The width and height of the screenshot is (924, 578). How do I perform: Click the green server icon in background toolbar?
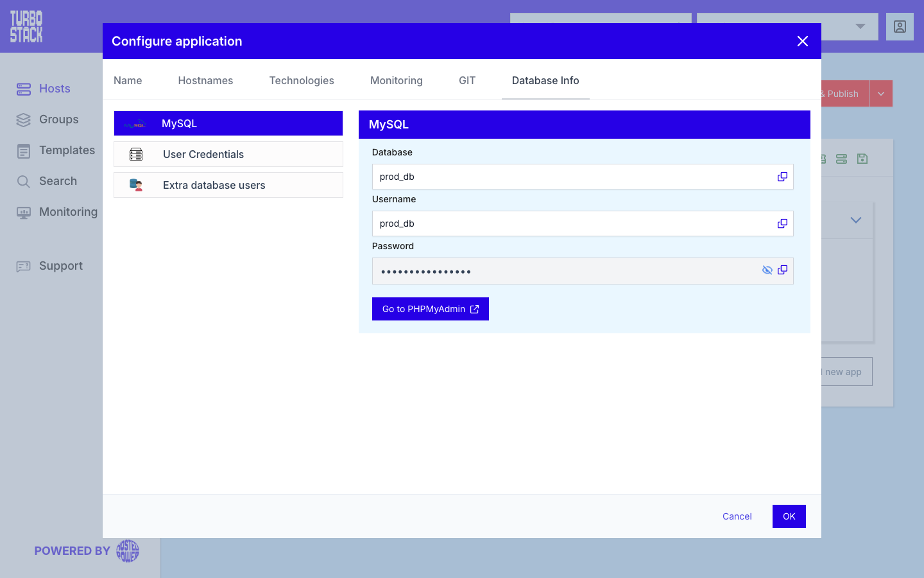(842, 159)
